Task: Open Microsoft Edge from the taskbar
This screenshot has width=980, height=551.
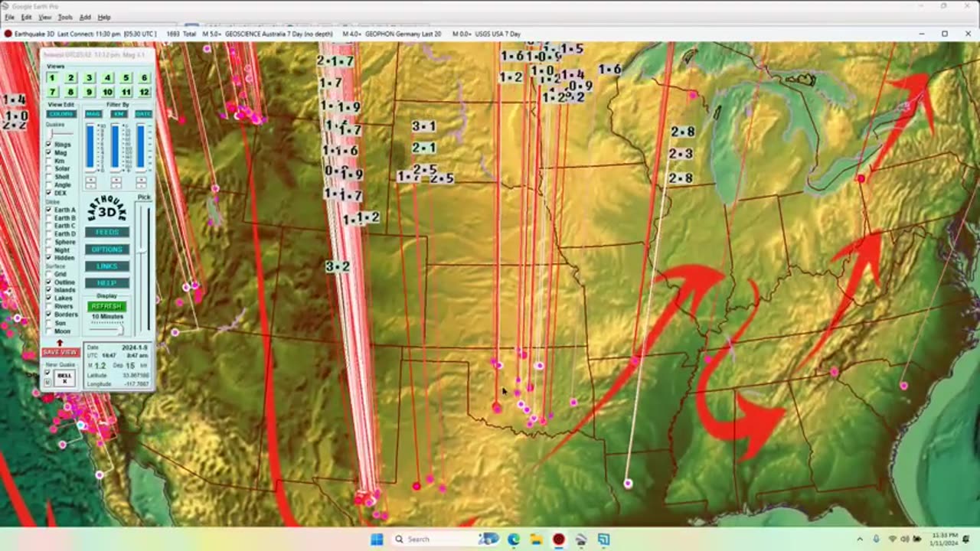Action: pos(513,540)
